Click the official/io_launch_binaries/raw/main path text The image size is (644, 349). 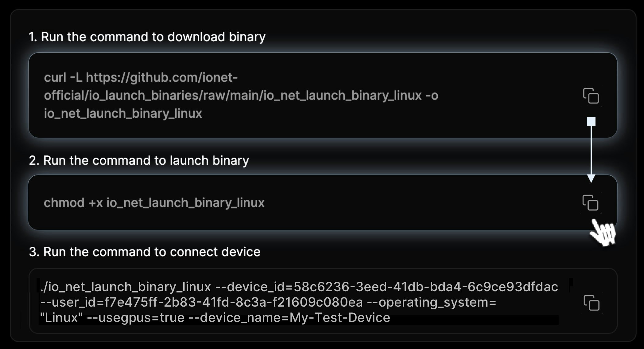tap(153, 96)
